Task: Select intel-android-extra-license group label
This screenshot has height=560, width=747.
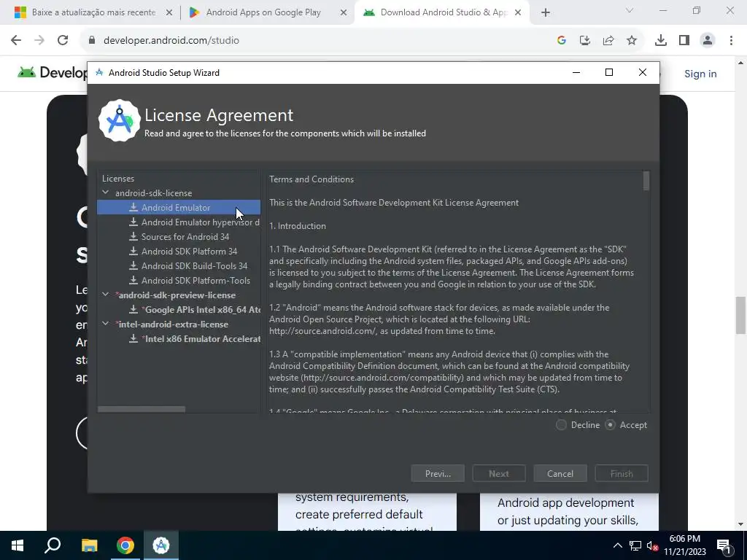Action: [x=172, y=324]
